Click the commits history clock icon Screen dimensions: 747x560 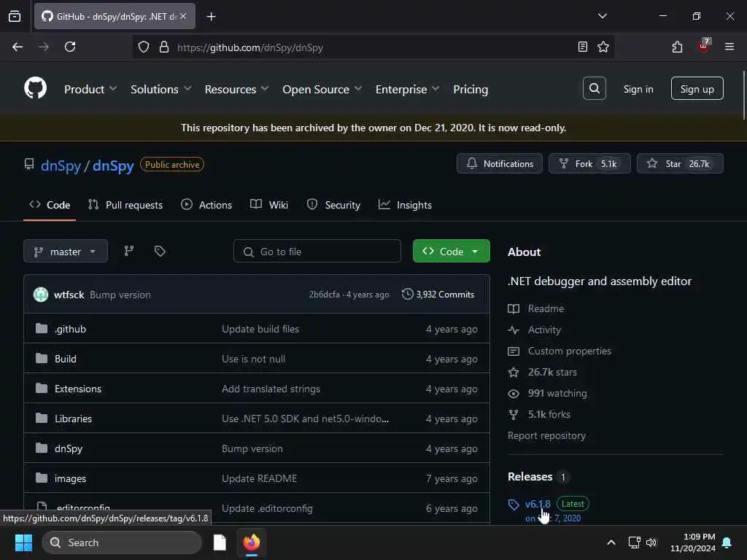pos(407,294)
